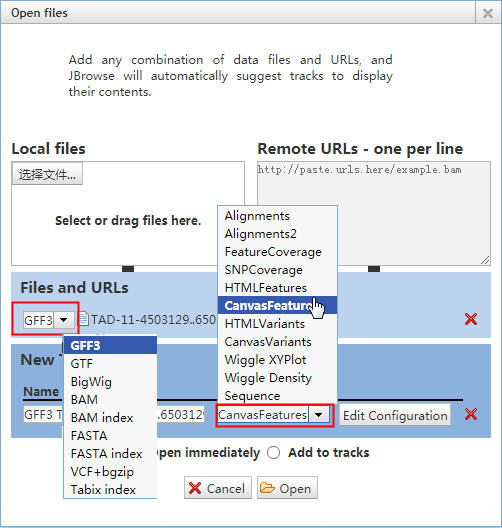This screenshot has width=502, height=528.
Task: Open the GFF3 file type dropdown arrow
Action: [64, 320]
